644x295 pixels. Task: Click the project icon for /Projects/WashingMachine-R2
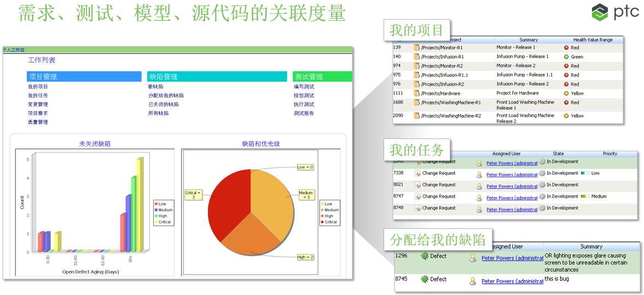pos(416,116)
